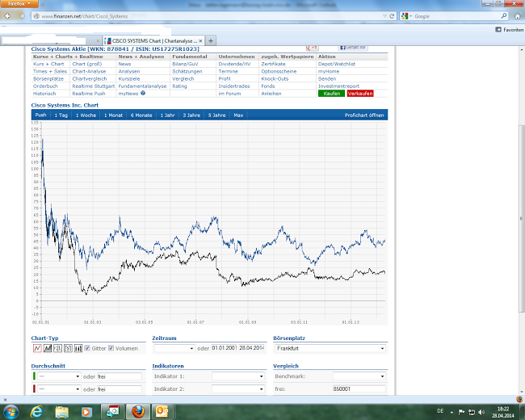The image size is (525, 420).
Task: Select the first chart type icon
Action: coord(37,348)
